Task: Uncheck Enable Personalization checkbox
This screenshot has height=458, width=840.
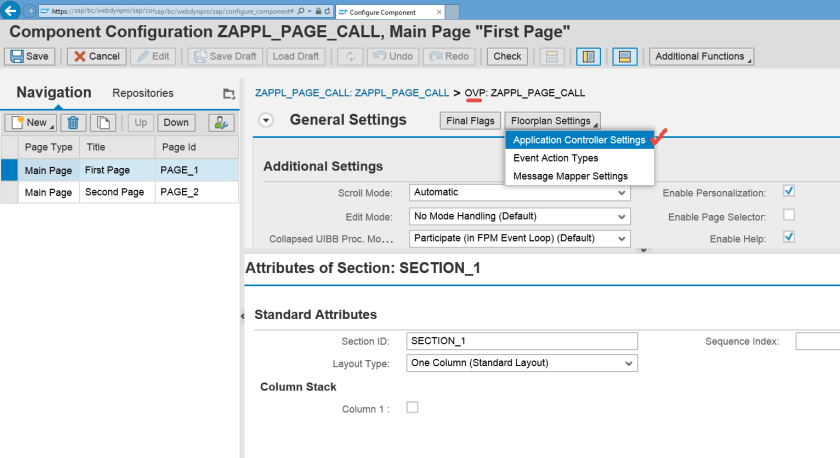Action: [x=789, y=191]
